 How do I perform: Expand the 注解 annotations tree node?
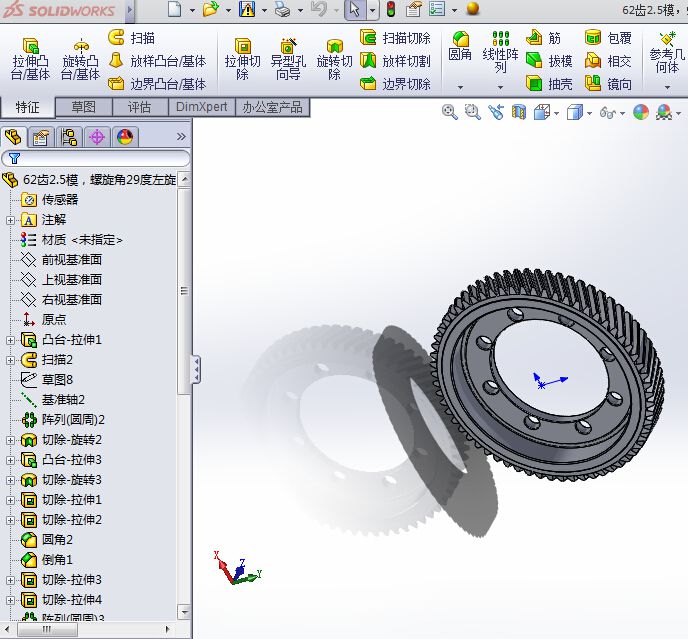[11, 220]
